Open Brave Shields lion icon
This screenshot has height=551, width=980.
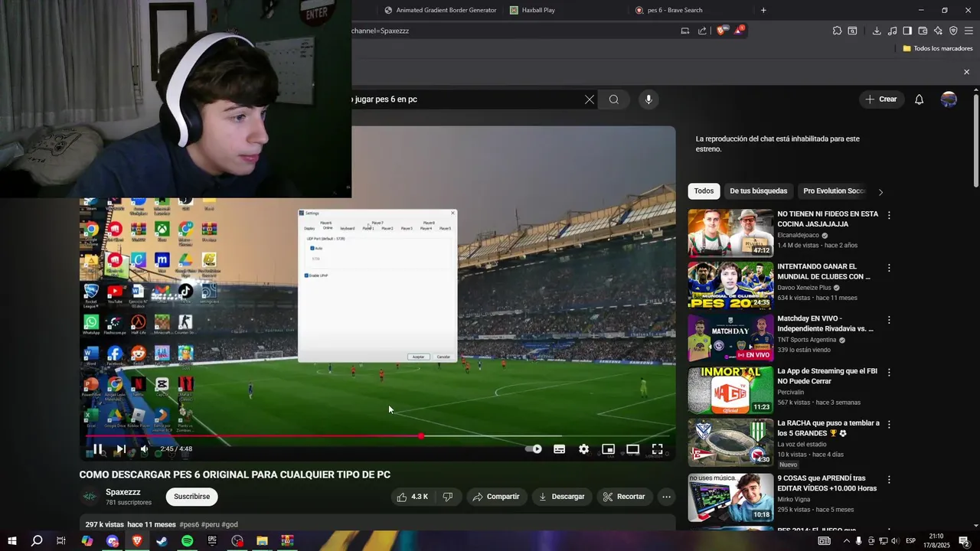720,31
